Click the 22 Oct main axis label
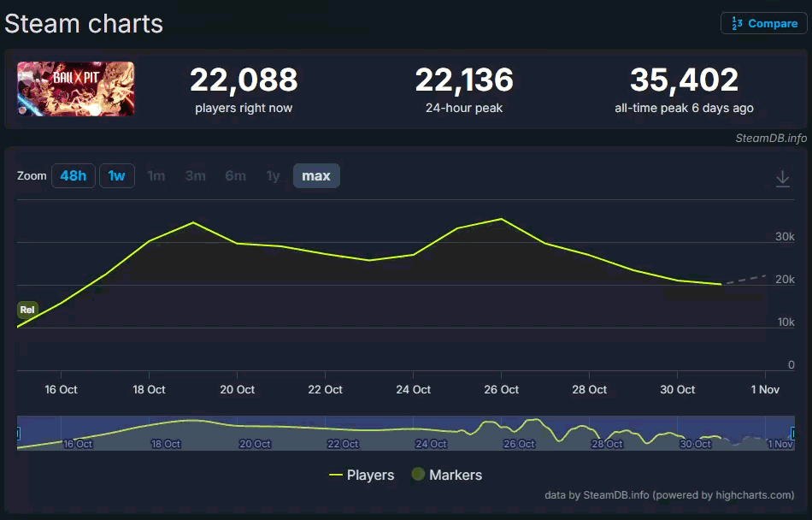 pos(325,389)
